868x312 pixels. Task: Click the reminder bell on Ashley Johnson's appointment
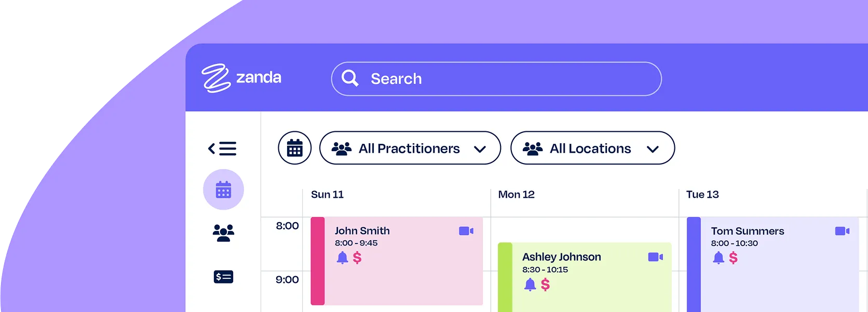(530, 284)
